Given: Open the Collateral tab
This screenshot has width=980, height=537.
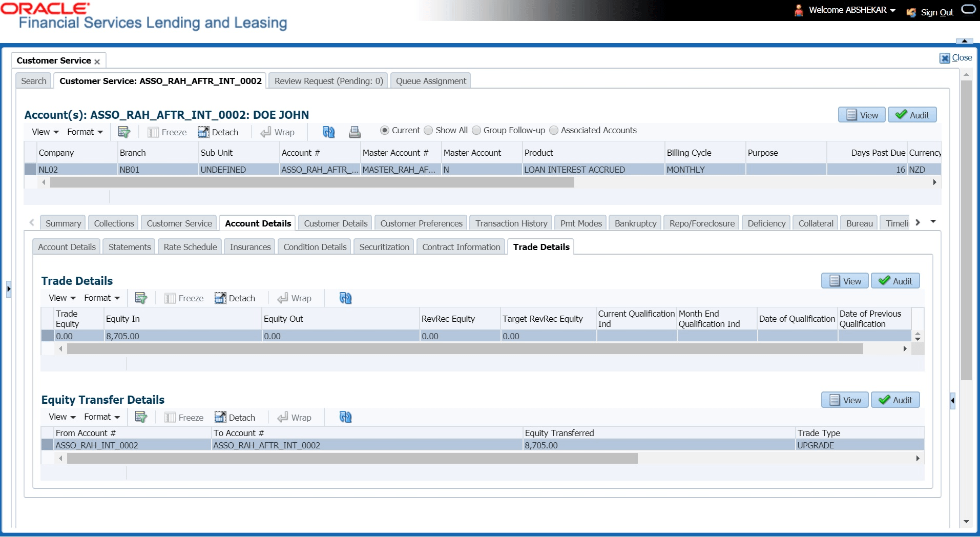Looking at the screenshot, I should [x=816, y=223].
